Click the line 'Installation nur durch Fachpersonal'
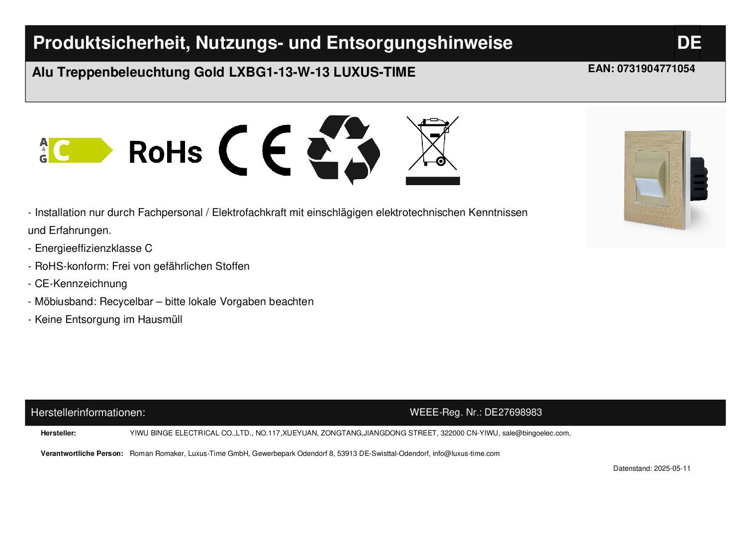The height and width of the screenshot is (535, 756). point(278,213)
